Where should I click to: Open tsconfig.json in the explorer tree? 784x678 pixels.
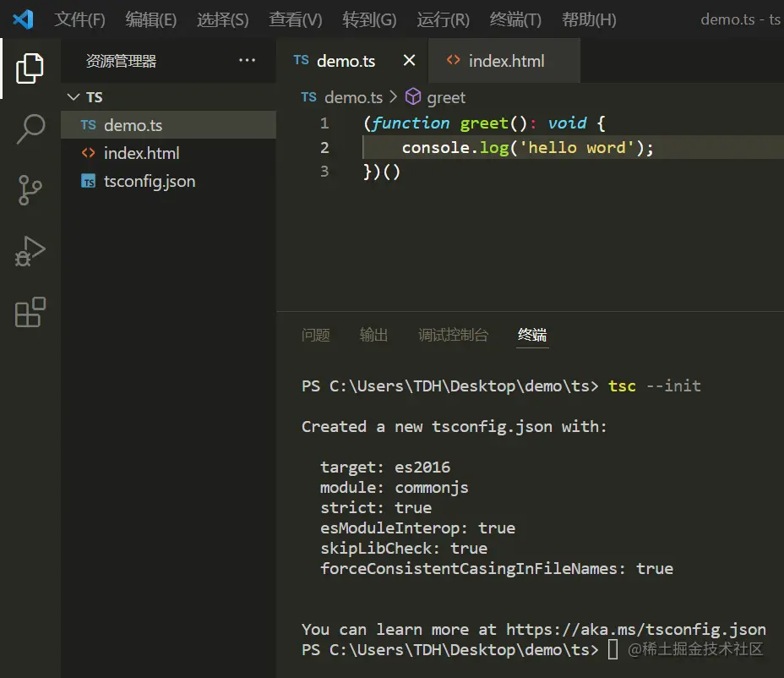(168, 181)
